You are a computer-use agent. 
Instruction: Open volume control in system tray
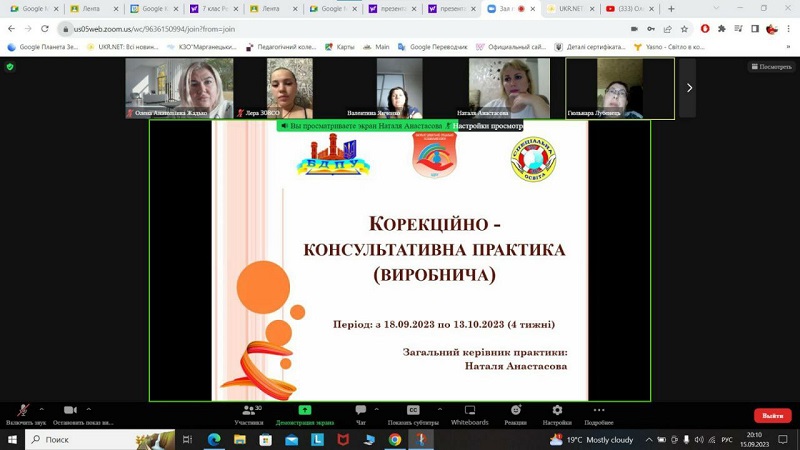click(698, 439)
